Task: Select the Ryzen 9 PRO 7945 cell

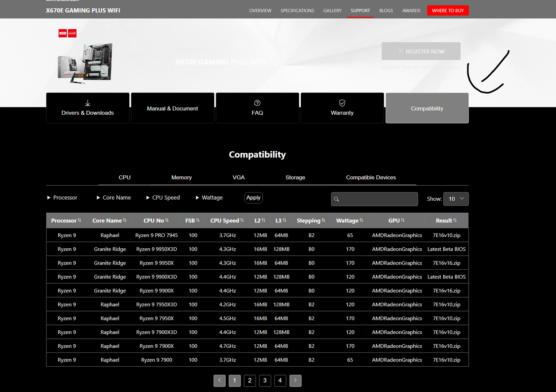Action: [x=157, y=235]
